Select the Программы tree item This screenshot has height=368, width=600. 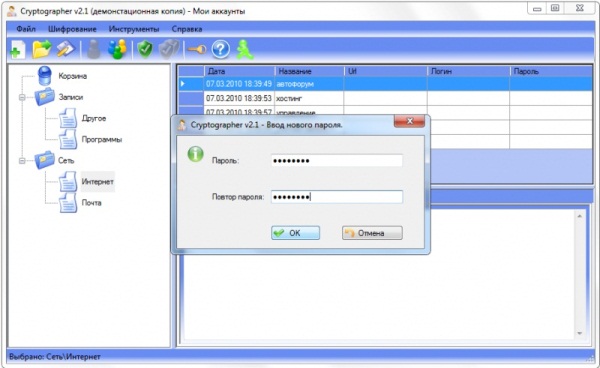click(102, 139)
